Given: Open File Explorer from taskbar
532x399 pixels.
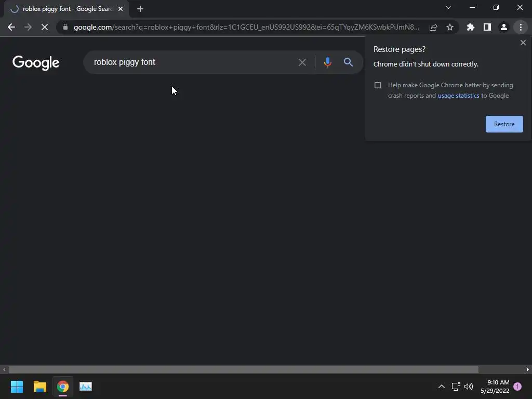Looking at the screenshot, I should [39, 387].
